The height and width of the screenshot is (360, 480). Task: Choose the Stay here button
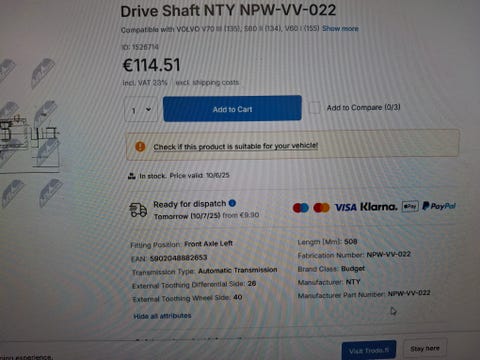(425, 349)
